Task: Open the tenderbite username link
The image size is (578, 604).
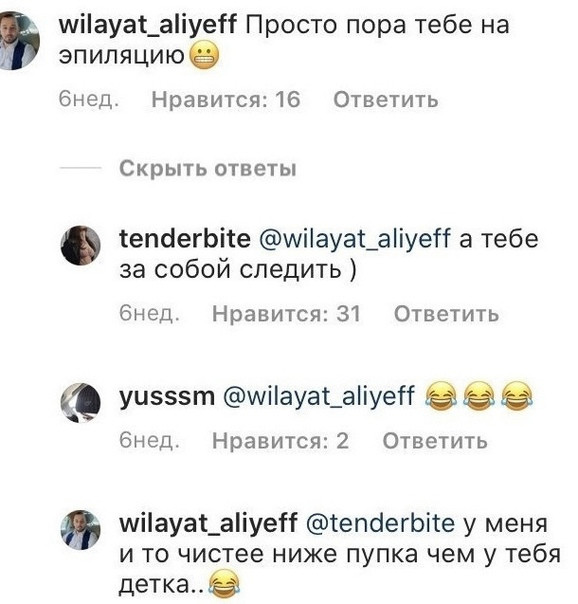Action: pos(185,238)
